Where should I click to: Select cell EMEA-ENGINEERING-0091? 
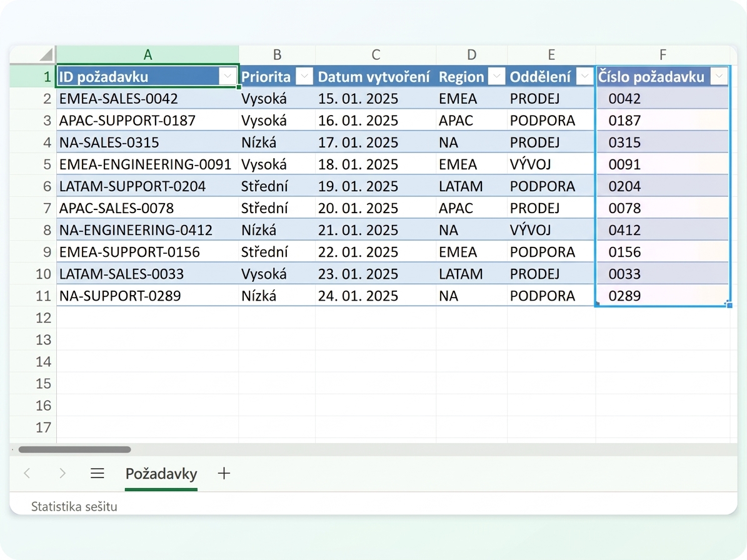(148, 164)
